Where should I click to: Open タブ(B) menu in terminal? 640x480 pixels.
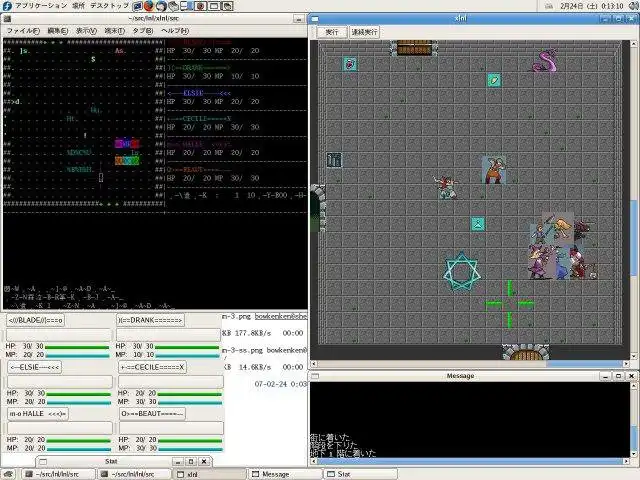[x=143, y=31]
